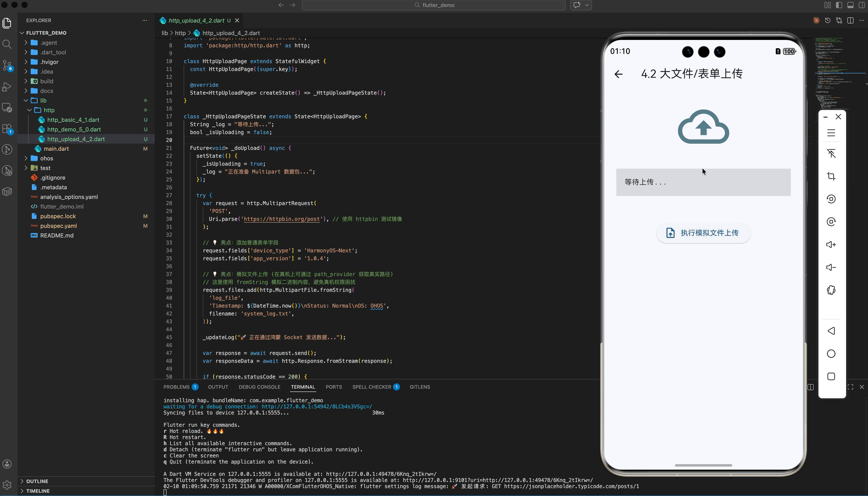Open the Search view in activity bar
Screen dimensions: 868x496
tap(7, 44)
